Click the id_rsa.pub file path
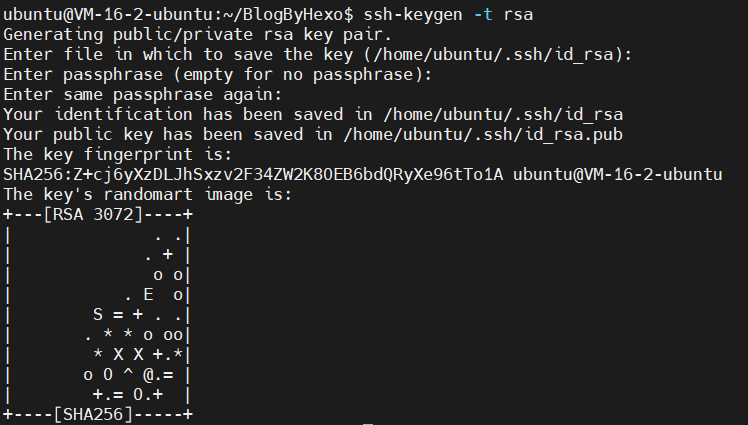Image resolution: width=748 pixels, height=425 pixels. tap(483, 135)
